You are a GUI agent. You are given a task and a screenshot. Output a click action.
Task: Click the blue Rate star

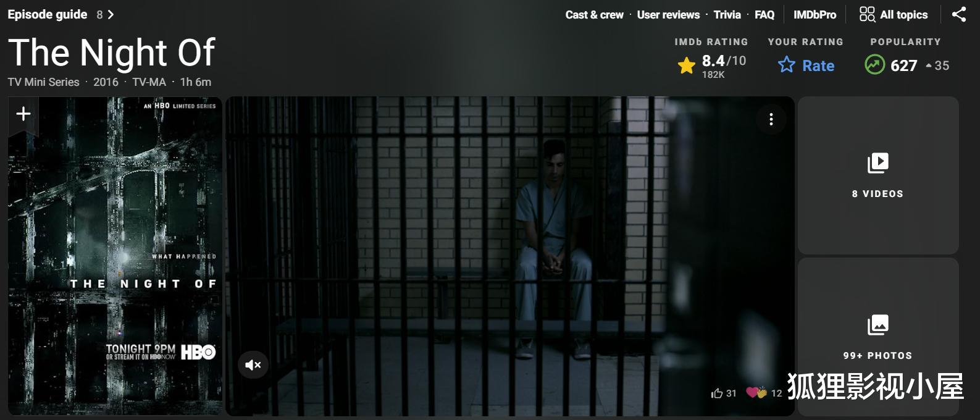pos(786,65)
